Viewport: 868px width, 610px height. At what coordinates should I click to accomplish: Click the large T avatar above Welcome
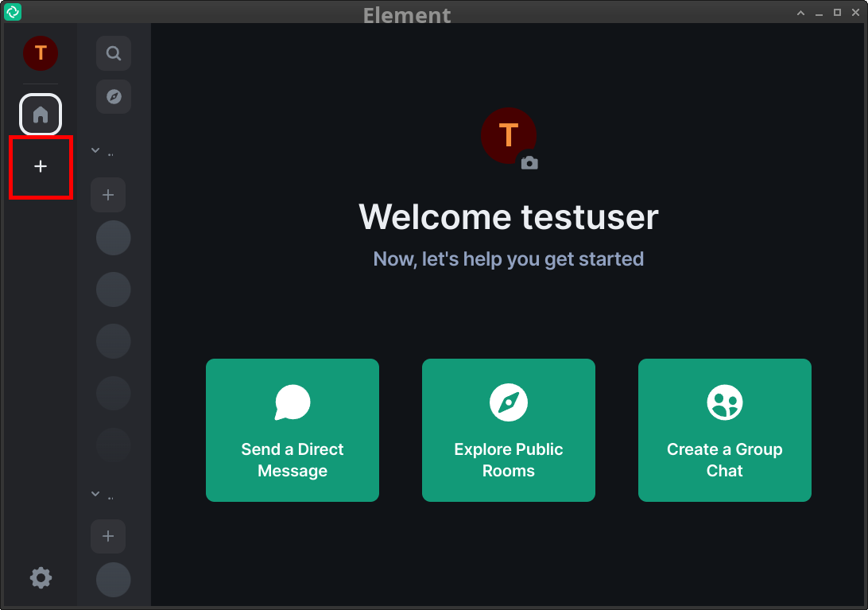(508, 135)
